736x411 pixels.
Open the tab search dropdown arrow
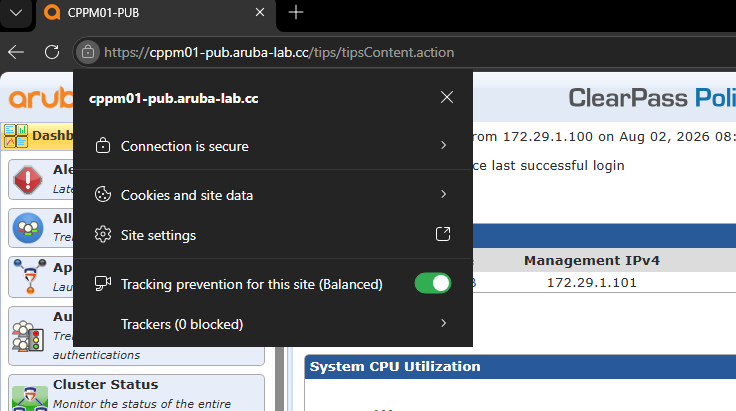[x=16, y=13]
